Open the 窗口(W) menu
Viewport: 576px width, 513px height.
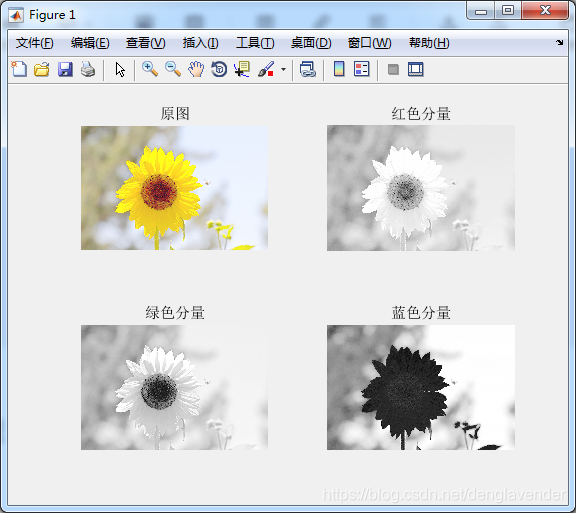point(369,43)
